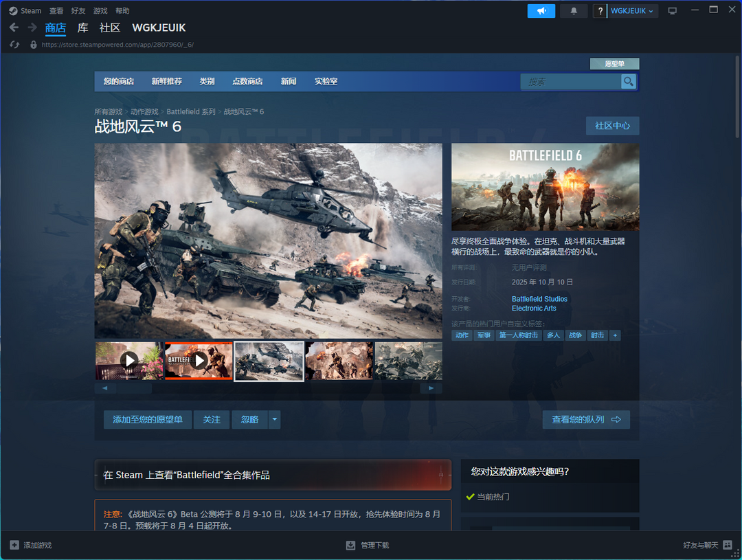Click Battlefield 系列 breadcrumb link
This screenshot has width=742, height=560.
coord(191,112)
